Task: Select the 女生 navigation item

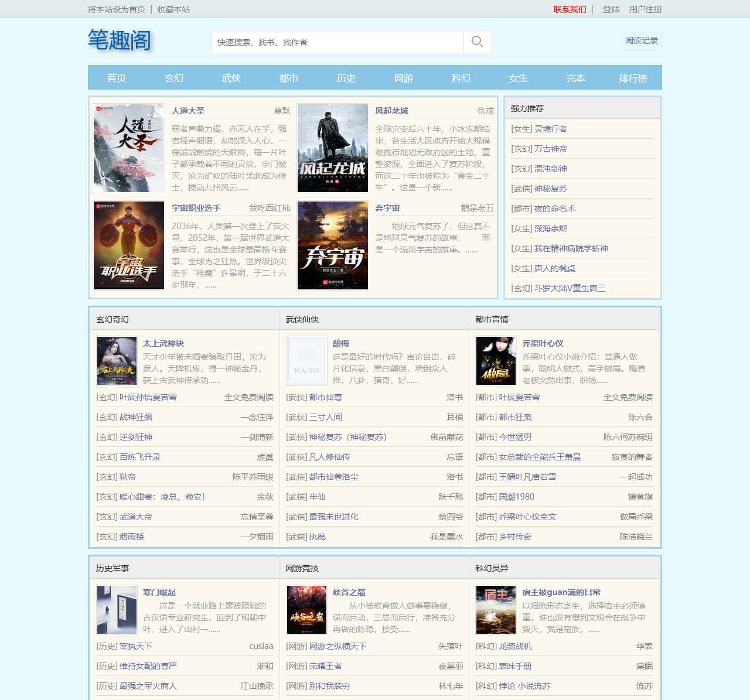Action: (518, 78)
